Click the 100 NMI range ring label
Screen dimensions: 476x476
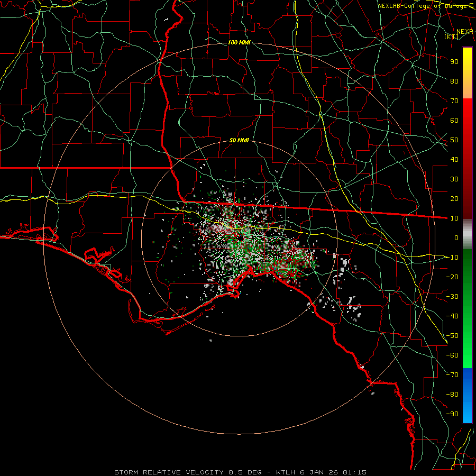(x=239, y=42)
